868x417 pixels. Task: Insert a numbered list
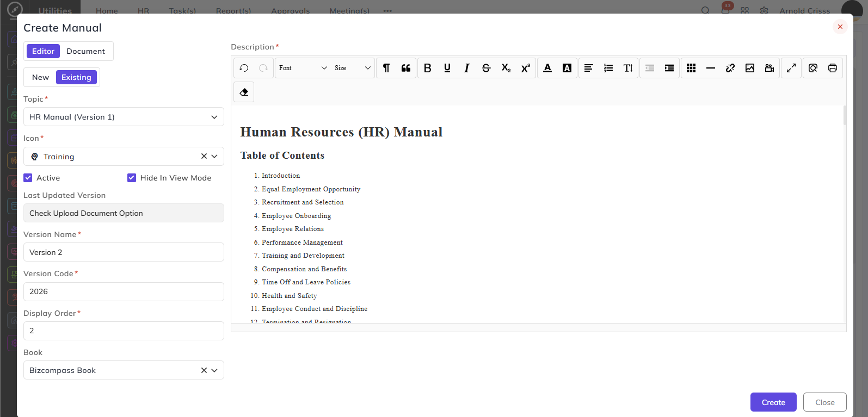point(608,68)
